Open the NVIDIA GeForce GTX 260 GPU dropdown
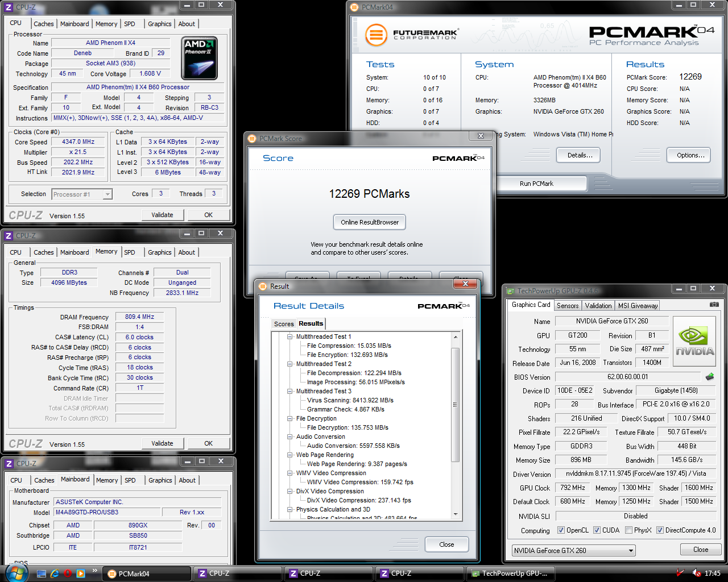 573,550
